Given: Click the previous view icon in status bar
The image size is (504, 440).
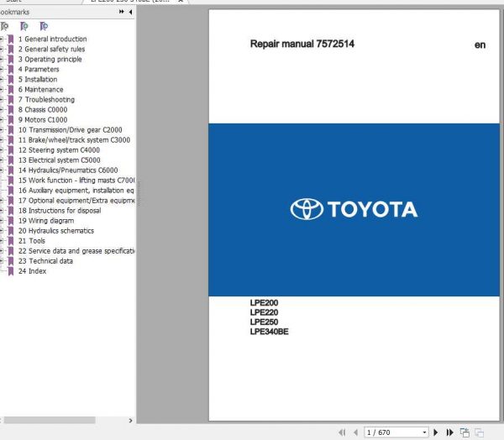Looking at the screenshot, I should pyautogui.click(x=465, y=432).
